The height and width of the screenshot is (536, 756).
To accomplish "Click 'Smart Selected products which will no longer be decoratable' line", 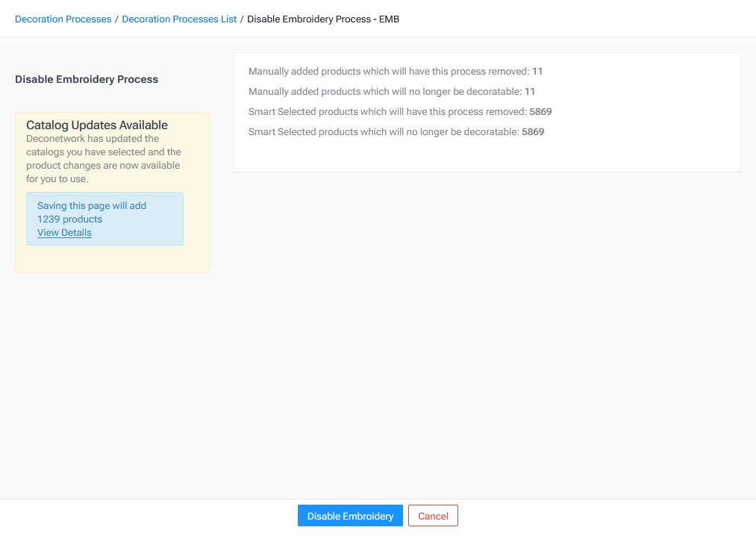I will coord(396,132).
